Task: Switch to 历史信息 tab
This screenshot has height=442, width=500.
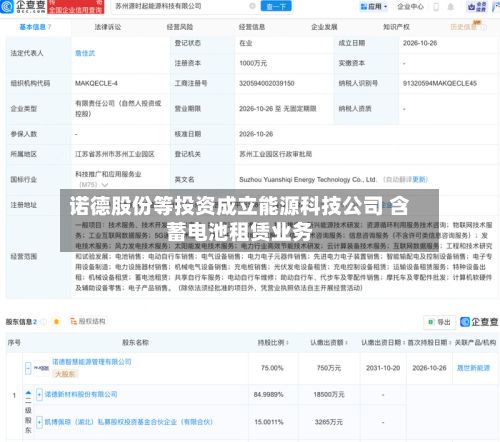Action: pos(468,27)
